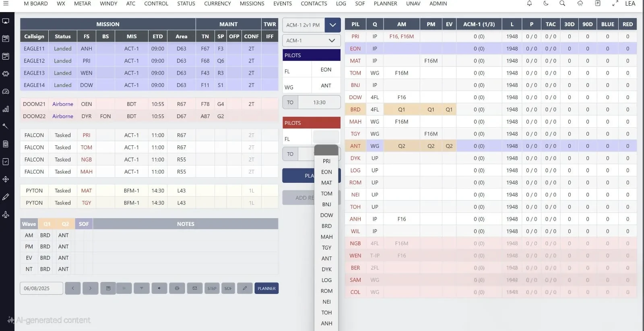Open CONTACTS in the top navigation
Screen dimensions: 644x331
(314, 4)
